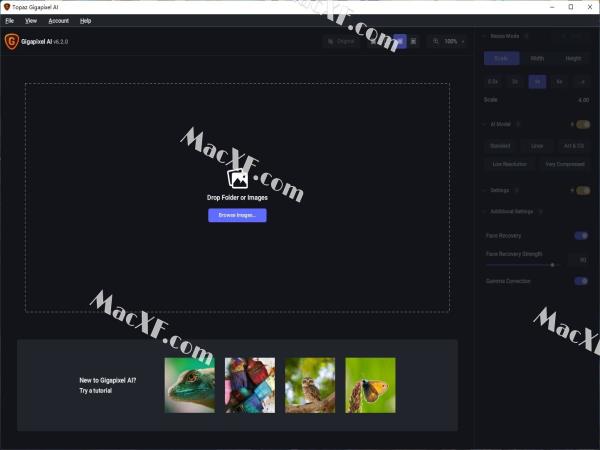Choose the 0.5x scale option
This screenshot has width=600, height=450.
pyautogui.click(x=493, y=82)
